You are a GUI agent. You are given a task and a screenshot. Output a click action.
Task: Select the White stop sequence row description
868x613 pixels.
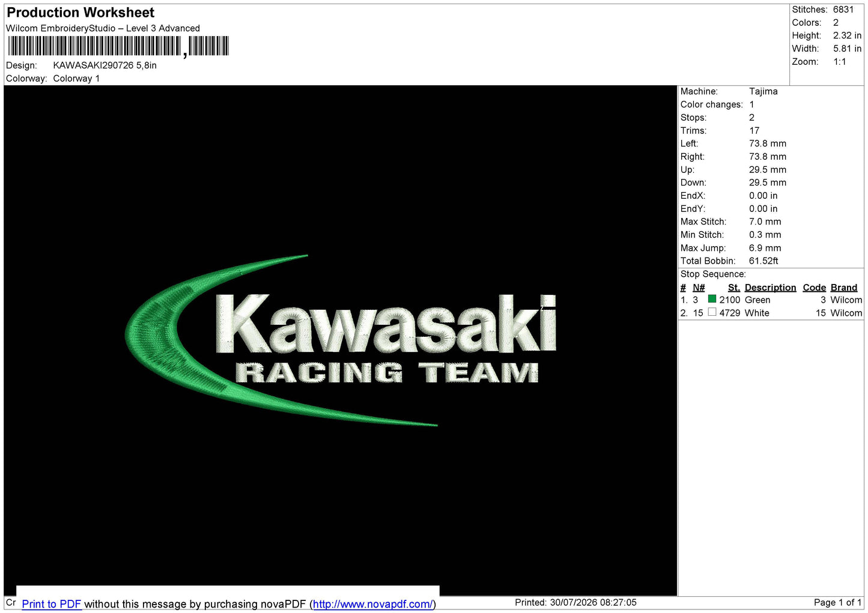click(x=757, y=313)
